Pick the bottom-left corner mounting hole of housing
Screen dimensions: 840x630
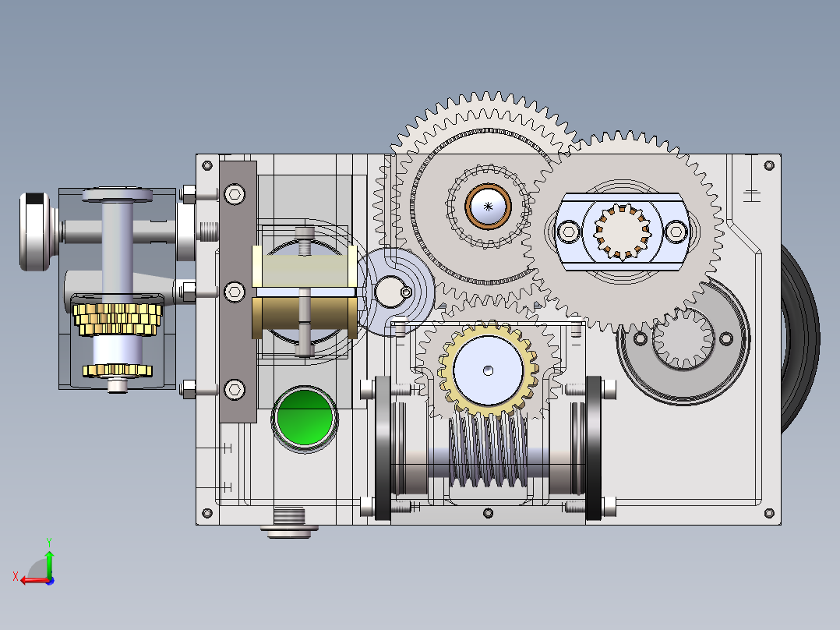click(x=207, y=514)
